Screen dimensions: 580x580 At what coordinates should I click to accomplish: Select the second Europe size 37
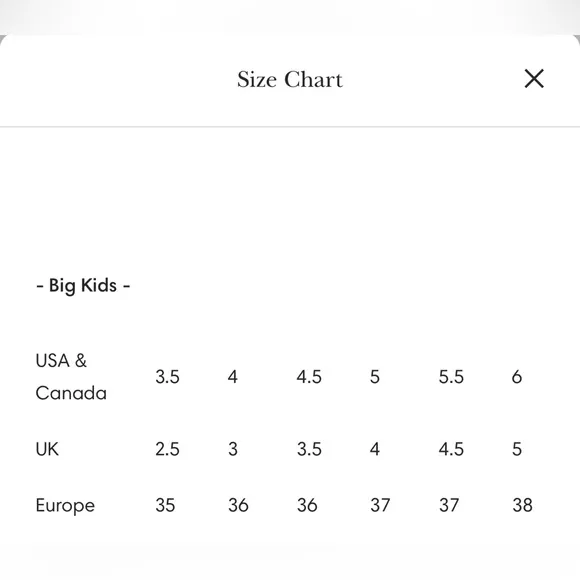click(449, 505)
